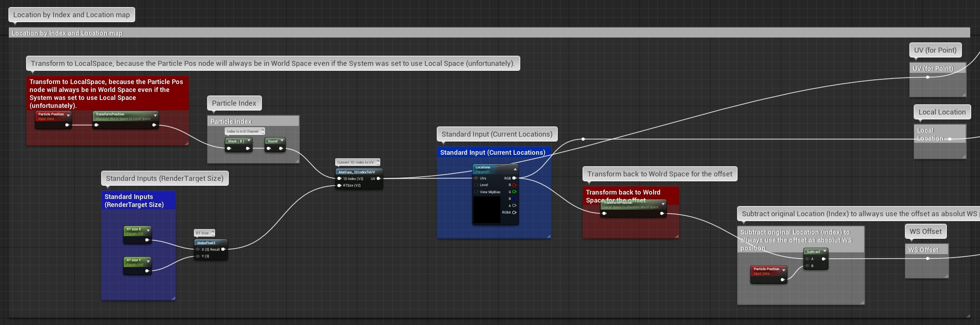Collapse the Locations Param2D node
This screenshot has width=980, height=325.
pyautogui.click(x=515, y=169)
